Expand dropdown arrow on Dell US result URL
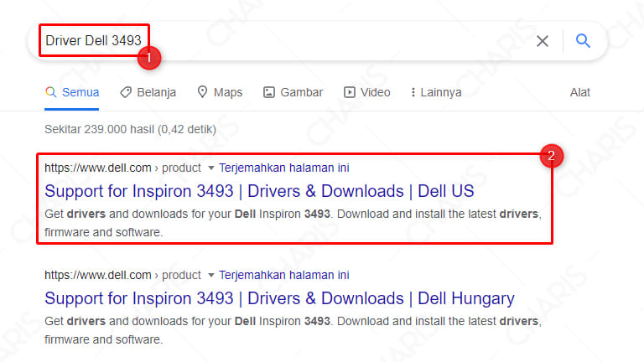The width and height of the screenshot is (644, 362). [211, 168]
